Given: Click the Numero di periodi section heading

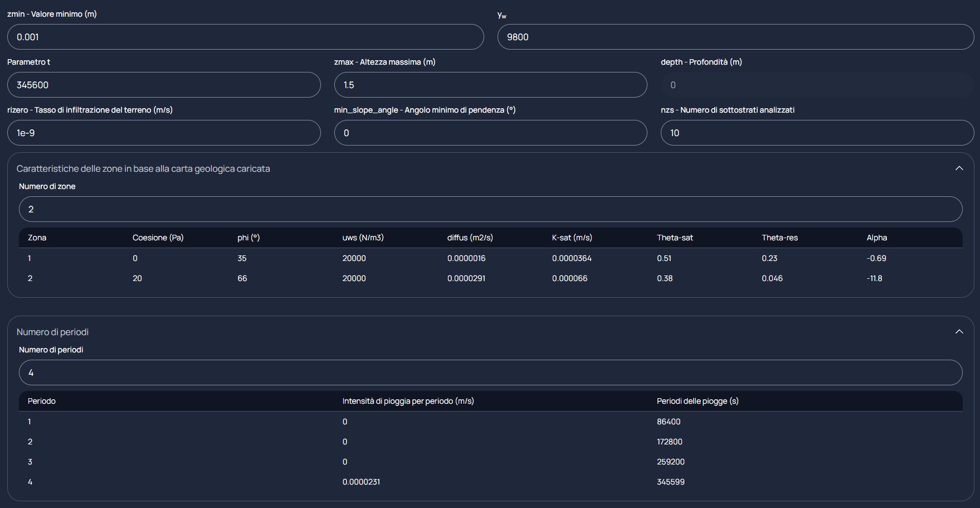Looking at the screenshot, I should click(52, 332).
